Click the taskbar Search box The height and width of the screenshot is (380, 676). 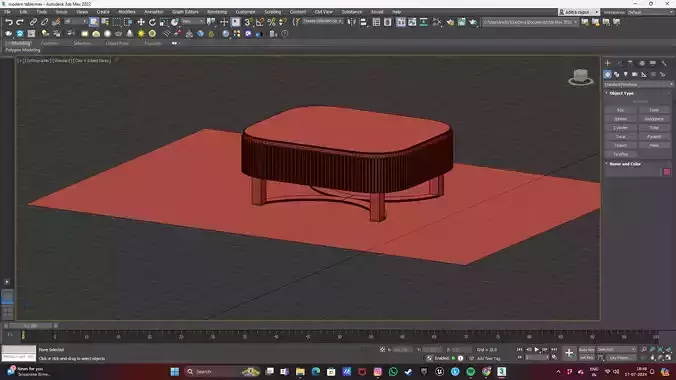tap(222, 371)
